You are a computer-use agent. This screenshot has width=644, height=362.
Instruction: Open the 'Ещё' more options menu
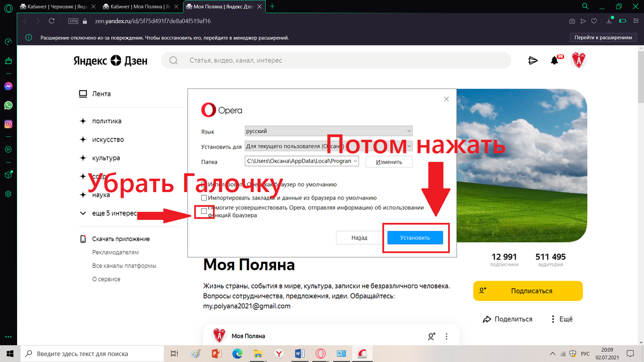pos(561,319)
